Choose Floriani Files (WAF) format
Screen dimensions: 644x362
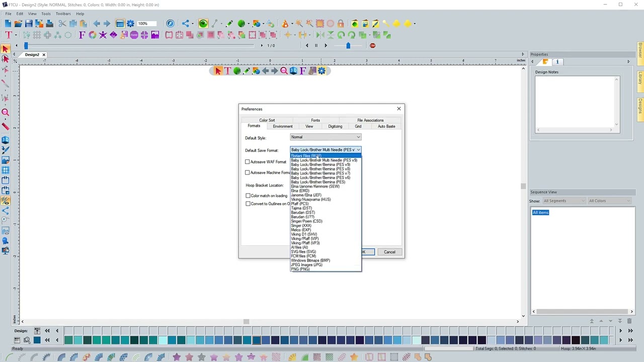(x=326, y=156)
